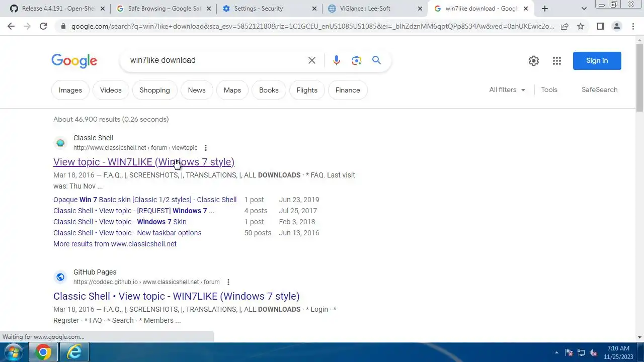Search by image with the Lens icon
Viewport: 644px width, 362px height.
click(357, 60)
